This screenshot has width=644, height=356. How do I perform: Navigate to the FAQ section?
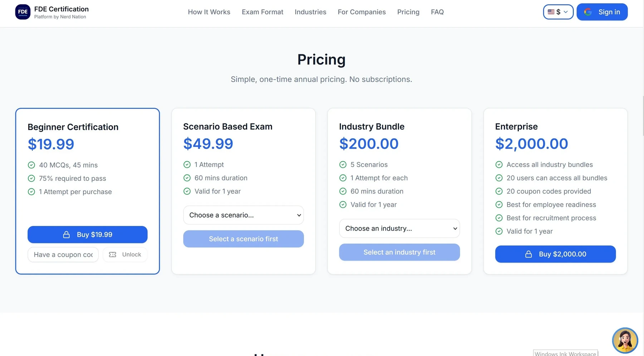pyautogui.click(x=437, y=12)
